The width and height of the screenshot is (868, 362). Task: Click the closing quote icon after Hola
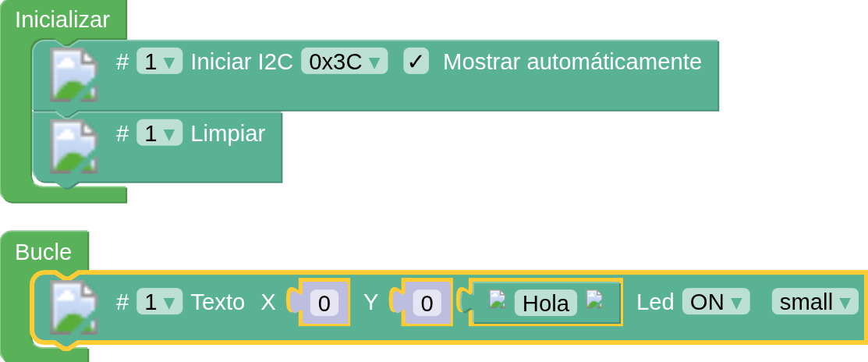tap(595, 300)
